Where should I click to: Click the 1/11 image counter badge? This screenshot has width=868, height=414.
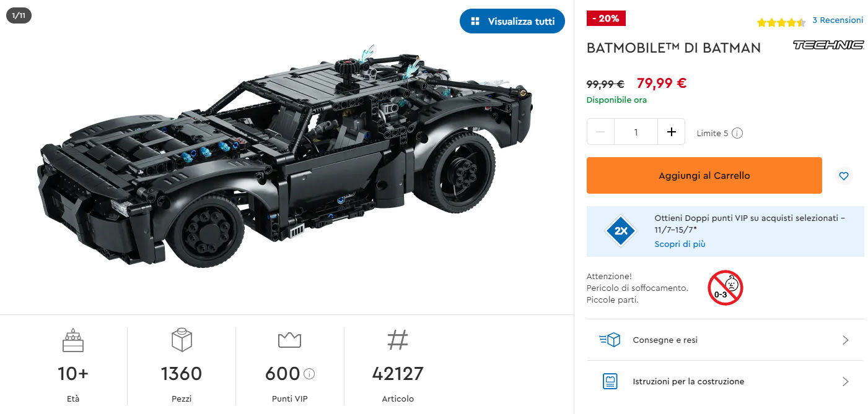tap(19, 15)
